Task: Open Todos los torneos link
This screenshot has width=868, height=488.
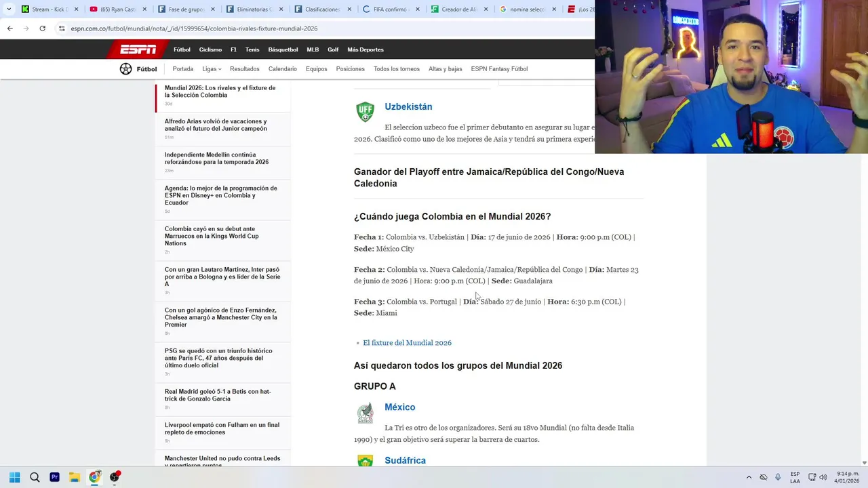Action: pyautogui.click(x=397, y=69)
